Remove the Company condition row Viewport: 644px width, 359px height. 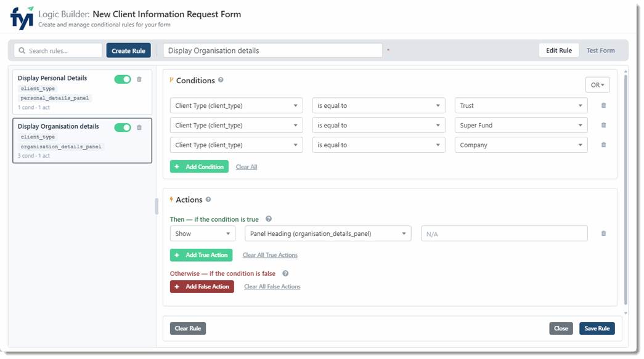coord(603,145)
